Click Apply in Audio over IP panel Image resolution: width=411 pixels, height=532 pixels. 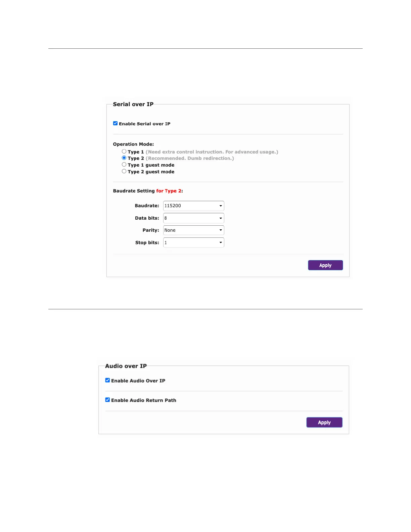(324, 423)
